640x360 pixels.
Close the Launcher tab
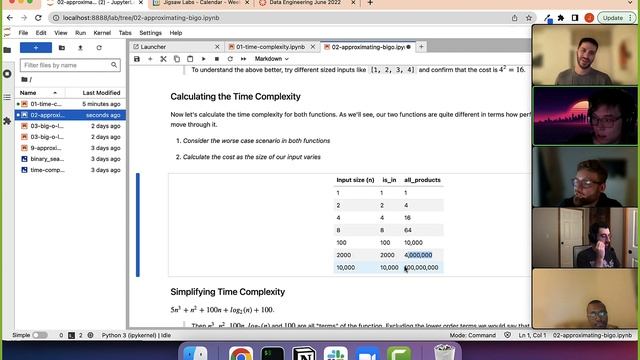pos(217,47)
